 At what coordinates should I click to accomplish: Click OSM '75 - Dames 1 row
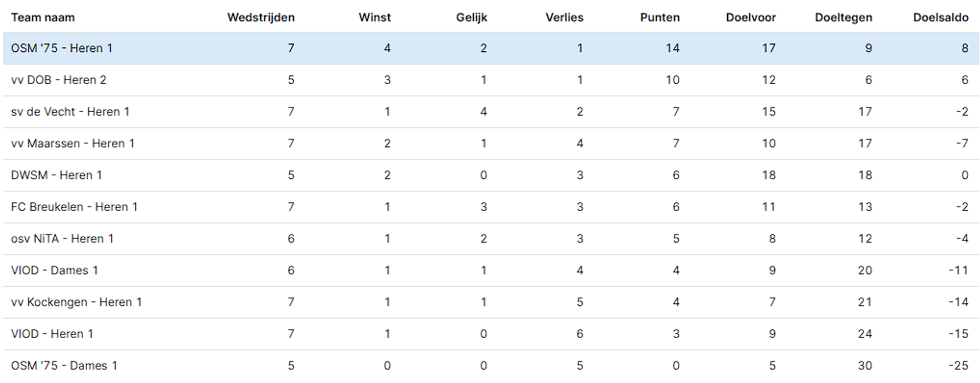pos(491,366)
